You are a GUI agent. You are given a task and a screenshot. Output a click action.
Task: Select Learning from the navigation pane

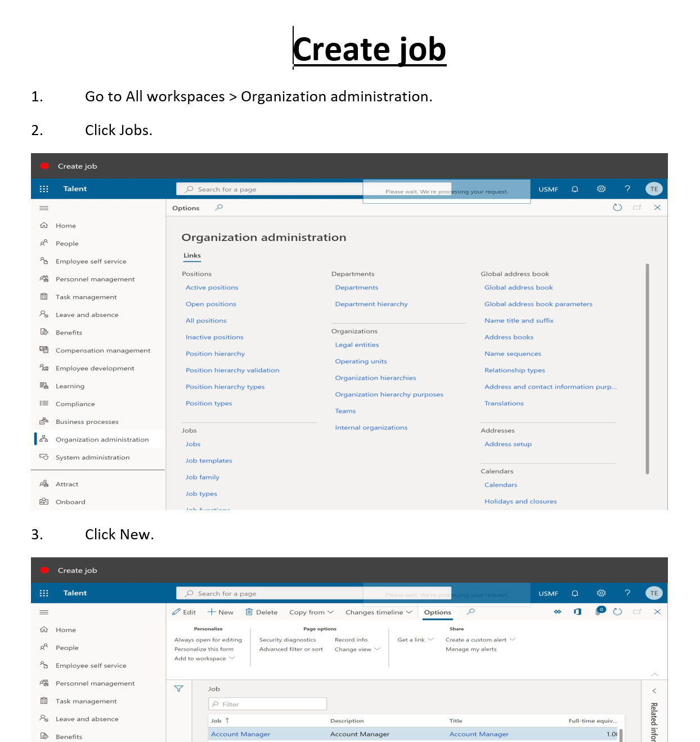(70, 386)
